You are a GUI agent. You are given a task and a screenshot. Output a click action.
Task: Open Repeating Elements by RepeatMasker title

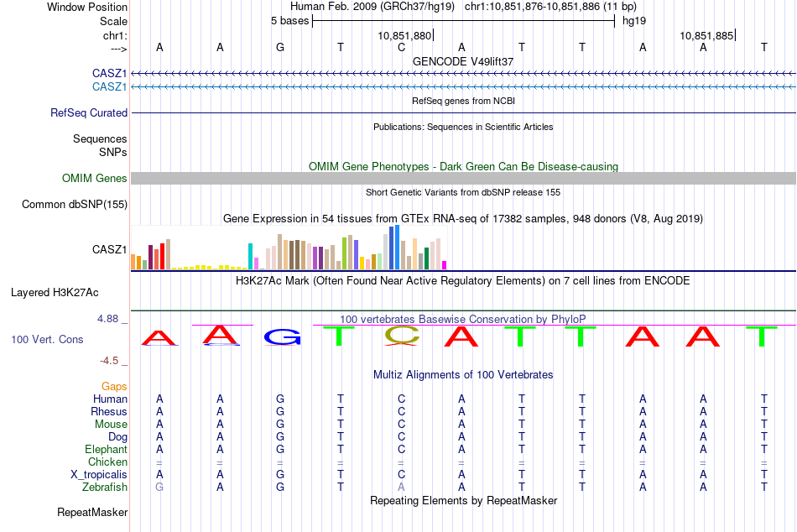(463, 501)
